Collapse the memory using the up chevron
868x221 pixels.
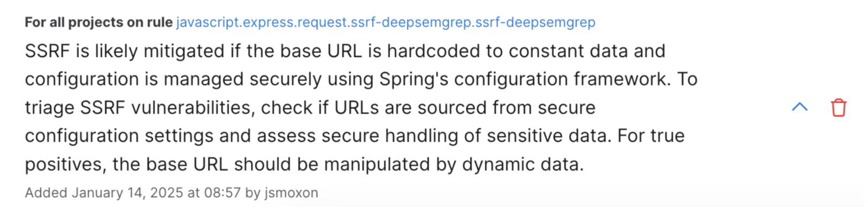(800, 107)
